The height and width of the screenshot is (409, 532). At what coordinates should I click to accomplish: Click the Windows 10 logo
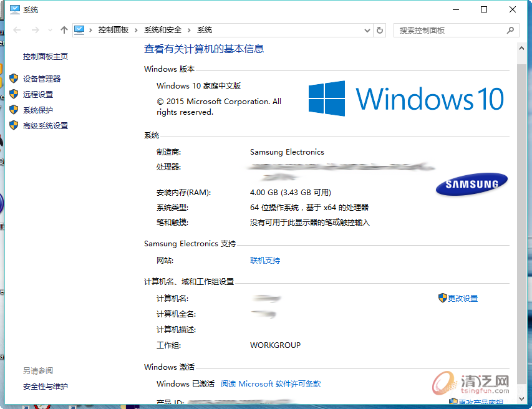pos(406,99)
